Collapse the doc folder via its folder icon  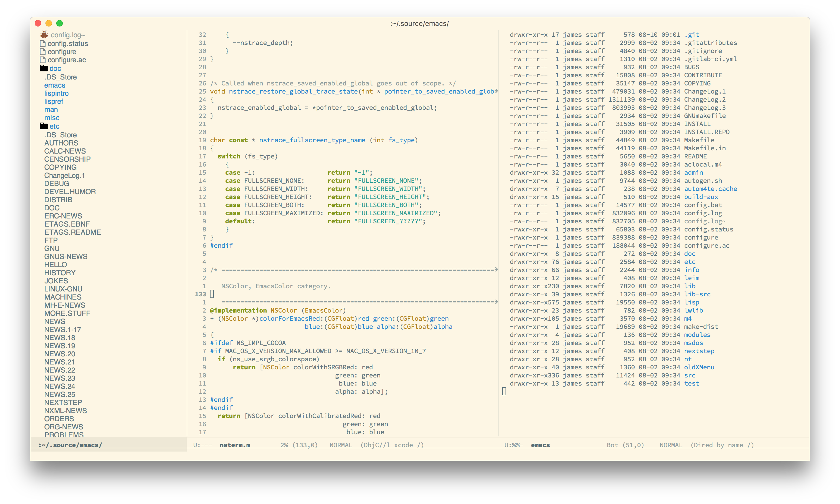(x=44, y=68)
